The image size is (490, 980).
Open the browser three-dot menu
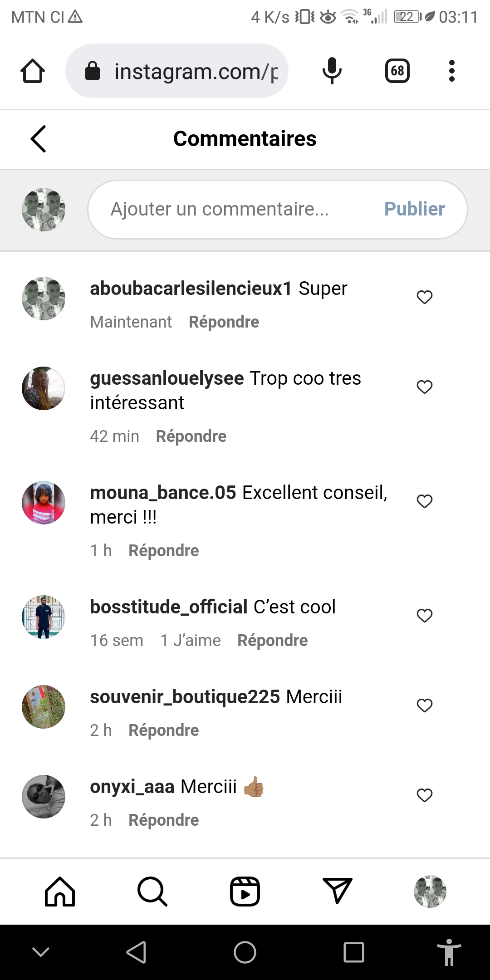[451, 71]
